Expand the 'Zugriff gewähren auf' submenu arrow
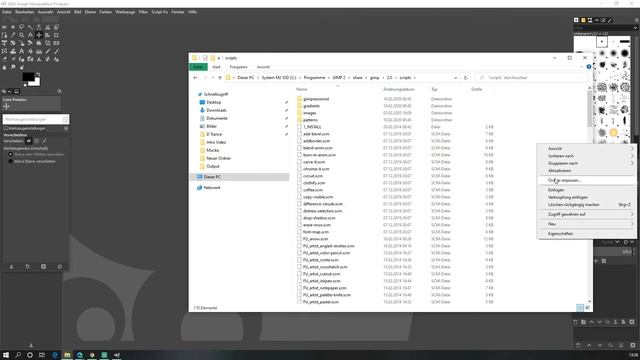640x360 pixels. point(632,214)
